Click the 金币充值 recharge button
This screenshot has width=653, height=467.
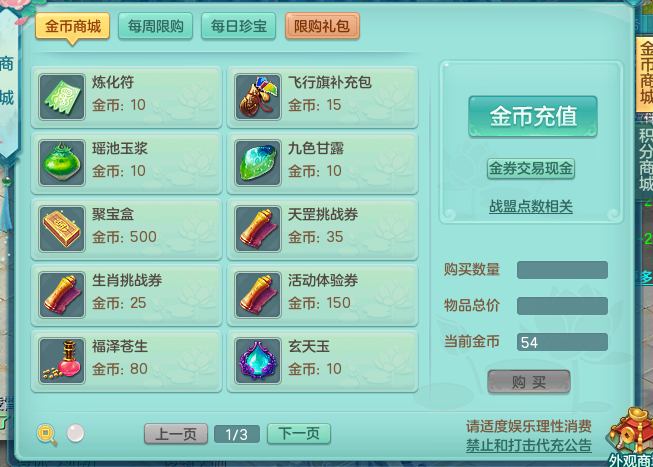[533, 117]
